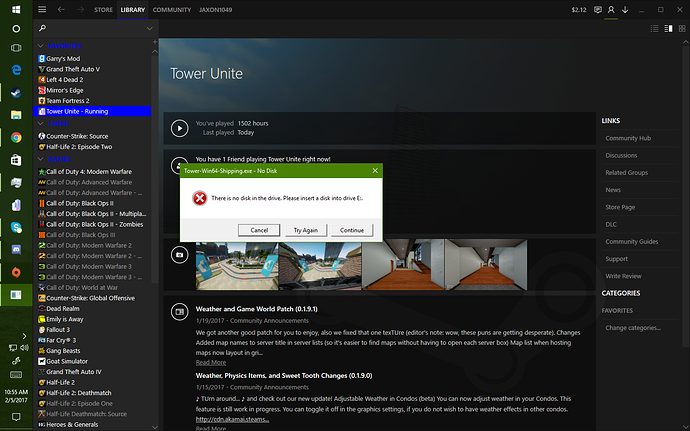The image size is (690, 431).
Task: Open the STORE tab
Action: 103,9
